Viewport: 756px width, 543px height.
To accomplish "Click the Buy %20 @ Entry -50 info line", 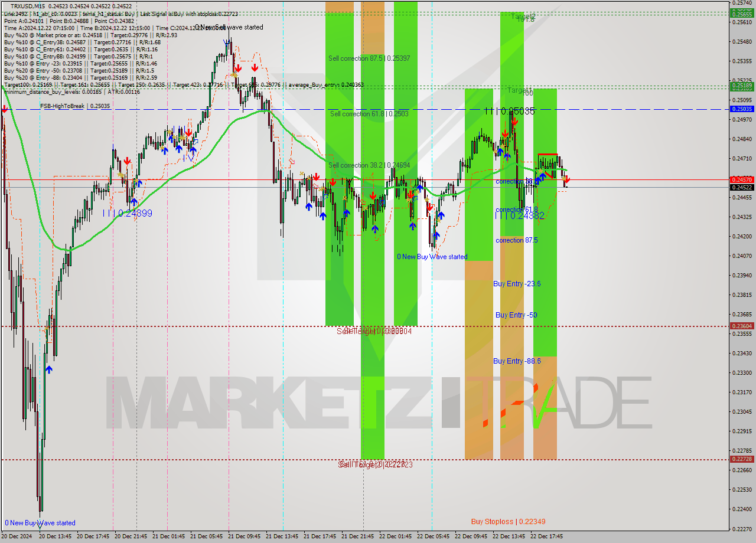I will (x=79, y=70).
